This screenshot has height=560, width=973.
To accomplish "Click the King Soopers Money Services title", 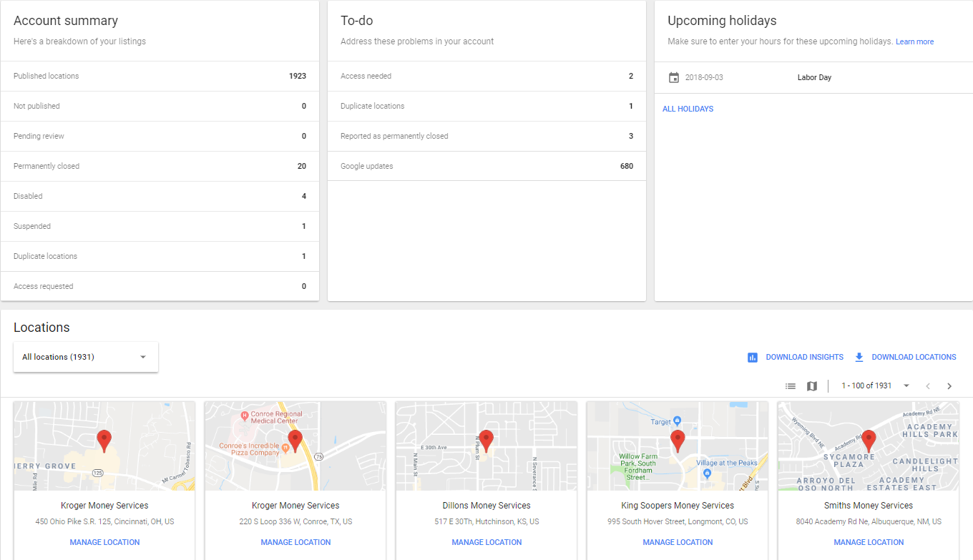I will [678, 506].
